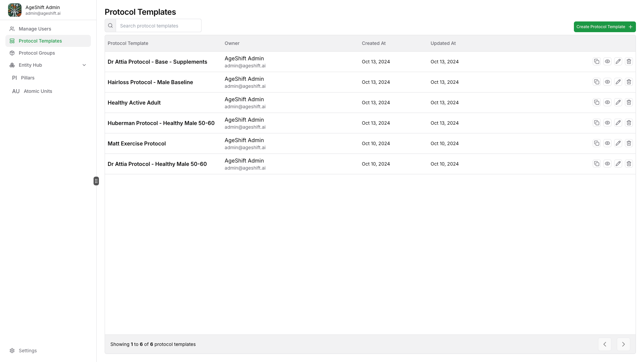Edit Dr Attia Healthy Male 50-60 template
This screenshot has height=362, width=644.
(618, 164)
